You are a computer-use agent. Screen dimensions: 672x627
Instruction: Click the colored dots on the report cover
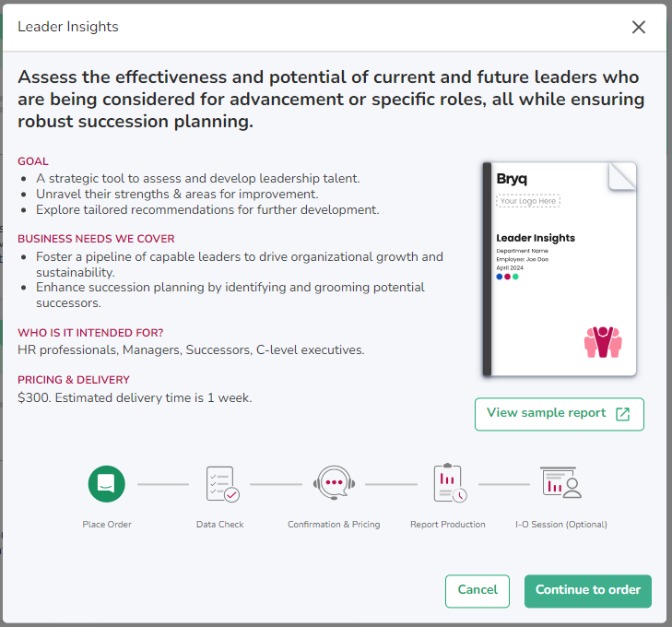click(x=507, y=277)
